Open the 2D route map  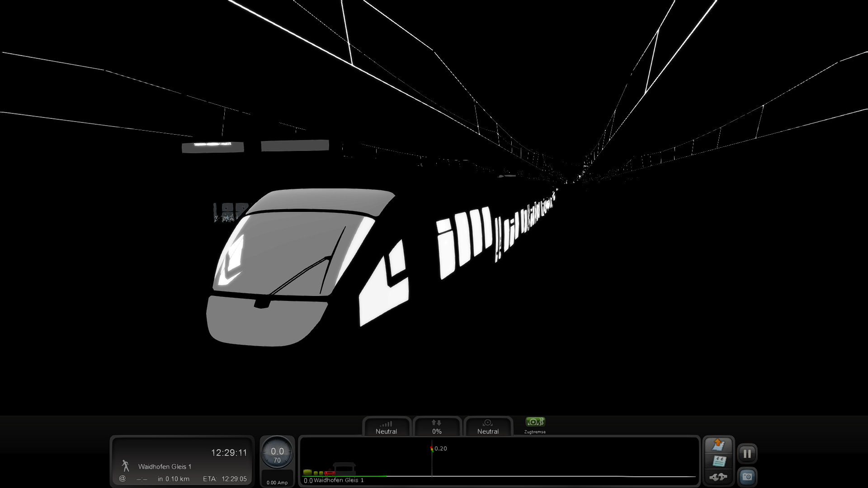(718, 445)
